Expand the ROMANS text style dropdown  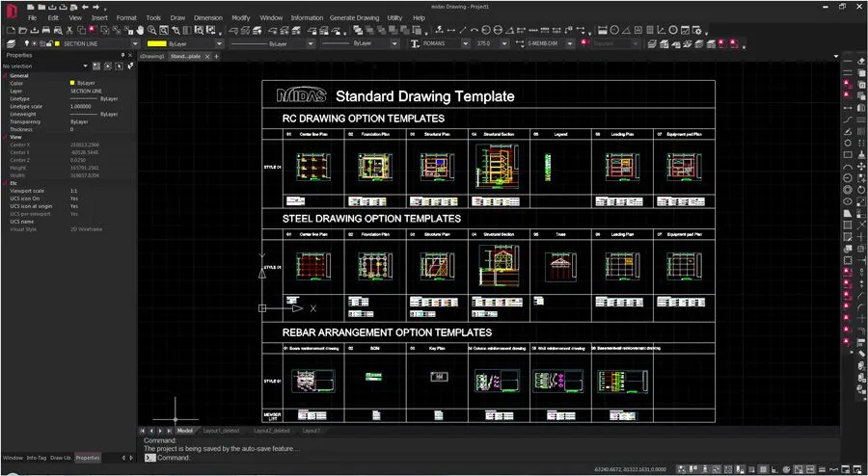pyautogui.click(x=464, y=43)
